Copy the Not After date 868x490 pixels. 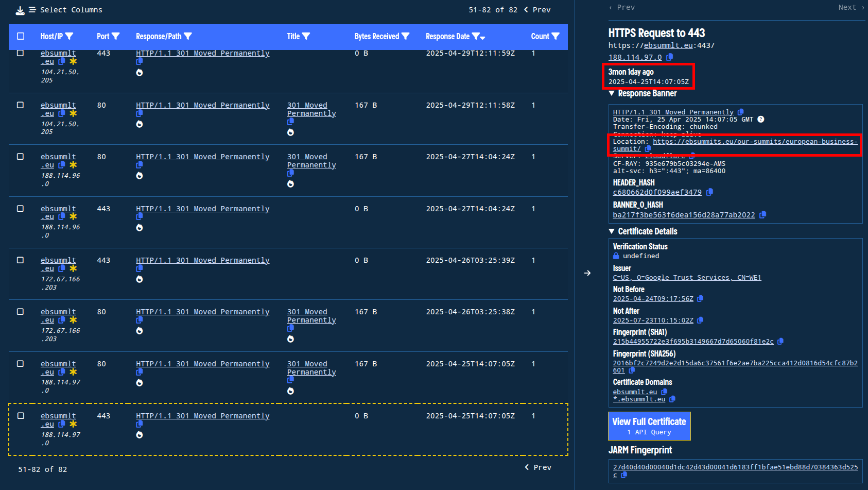coord(700,320)
